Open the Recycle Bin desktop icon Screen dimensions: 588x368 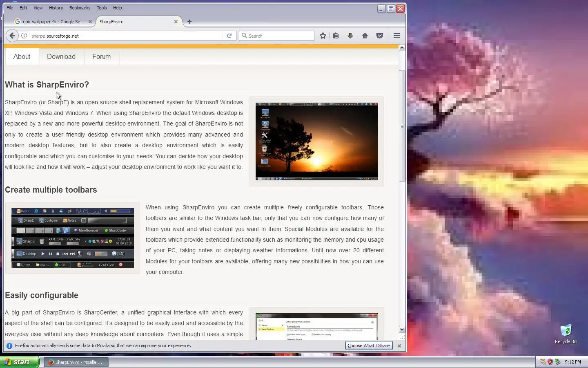tap(566, 334)
